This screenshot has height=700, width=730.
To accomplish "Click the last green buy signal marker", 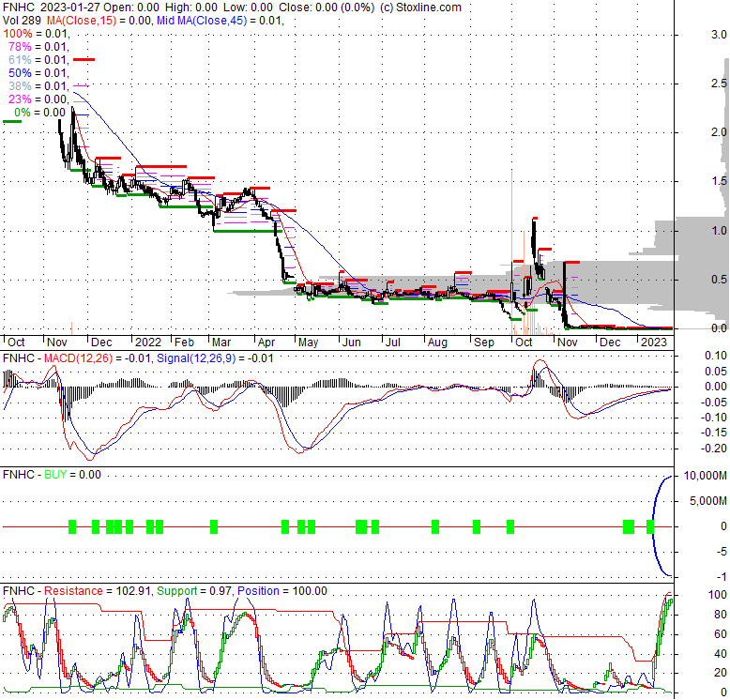I will coord(650,526).
